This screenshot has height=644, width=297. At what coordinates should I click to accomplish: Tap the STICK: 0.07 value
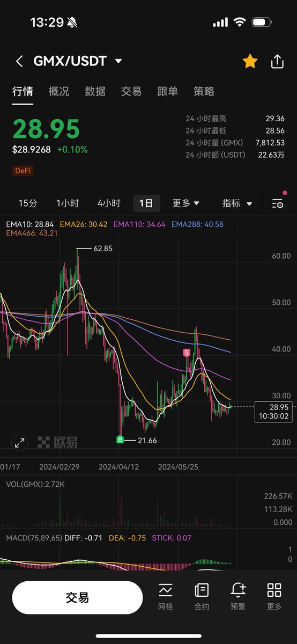point(172,538)
